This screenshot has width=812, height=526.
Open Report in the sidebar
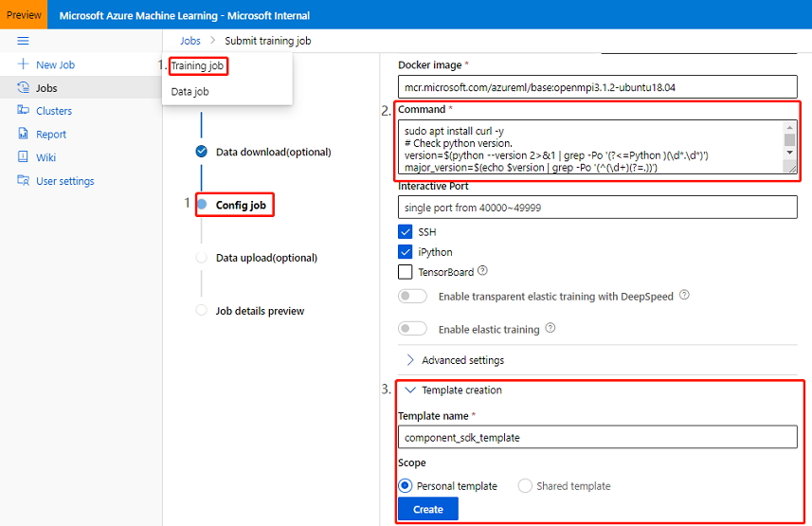51,135
